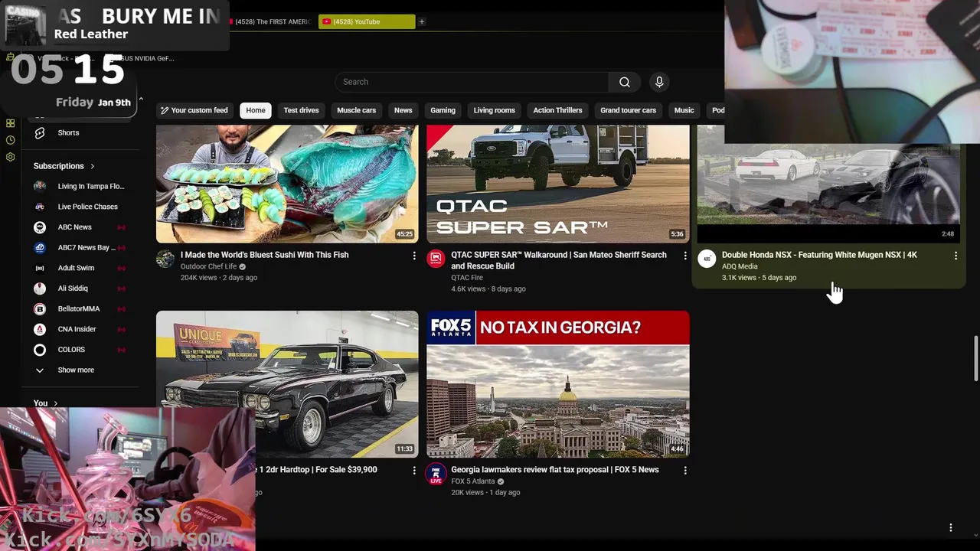Select the Gaming chip

[x=443, y=110]
